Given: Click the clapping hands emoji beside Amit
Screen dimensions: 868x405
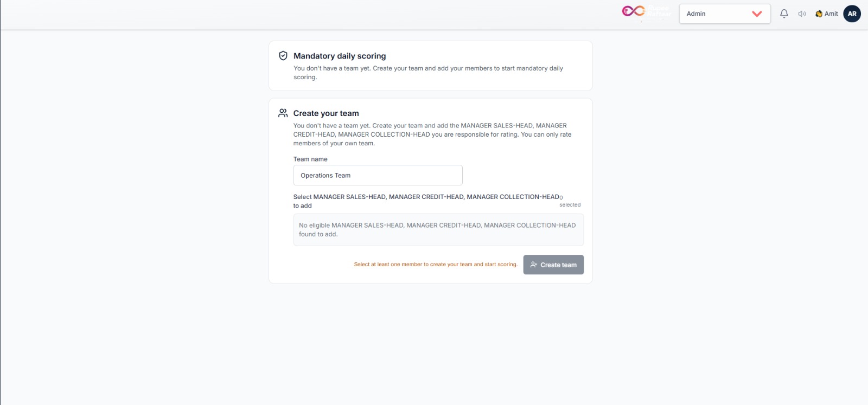Looking at the screenshot, I should (x=819, y=14).
